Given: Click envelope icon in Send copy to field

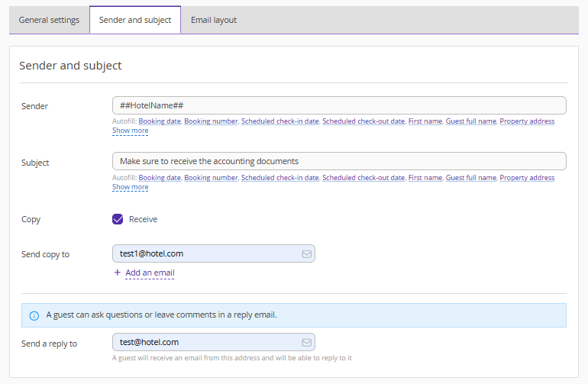Looking at the screenshot, I should coord(306,254).
